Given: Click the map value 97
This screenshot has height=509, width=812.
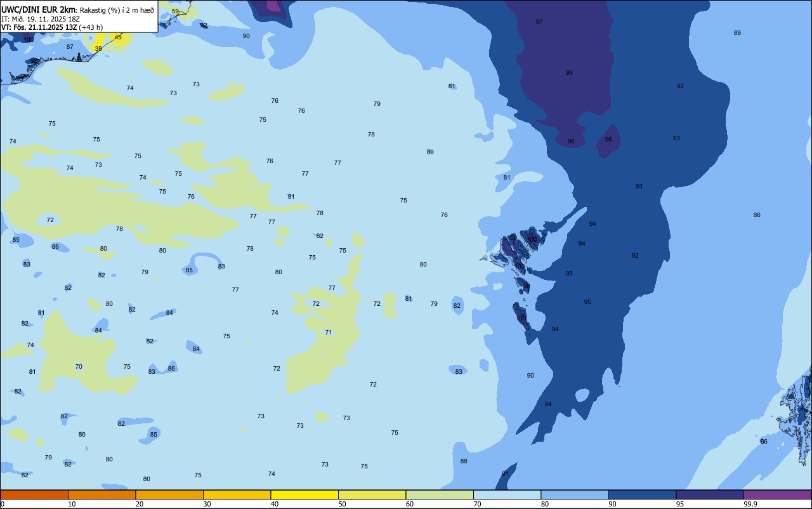Looking at the screenshot, I should coord(539,22).
